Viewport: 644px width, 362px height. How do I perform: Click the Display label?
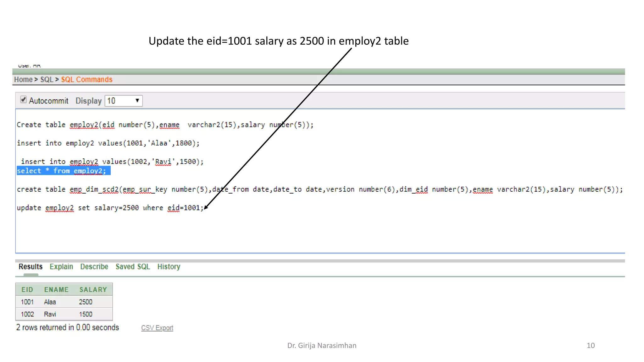coord(89,101)
